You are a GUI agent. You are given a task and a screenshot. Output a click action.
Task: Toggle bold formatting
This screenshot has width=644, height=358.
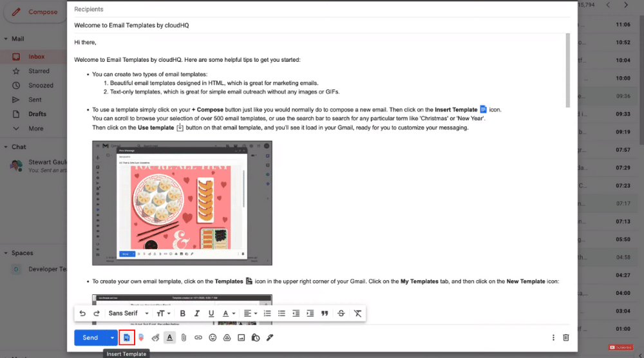click(182, 313)
